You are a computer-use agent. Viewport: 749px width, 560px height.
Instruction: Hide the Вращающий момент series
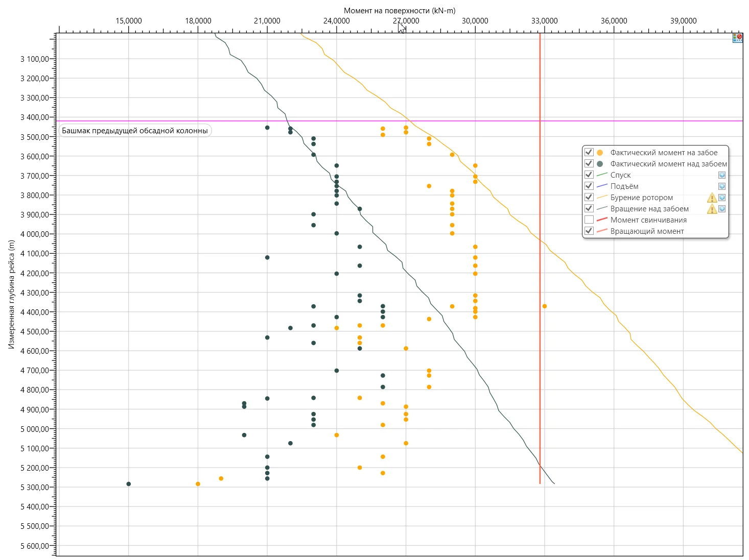click(x=589, y=231)
